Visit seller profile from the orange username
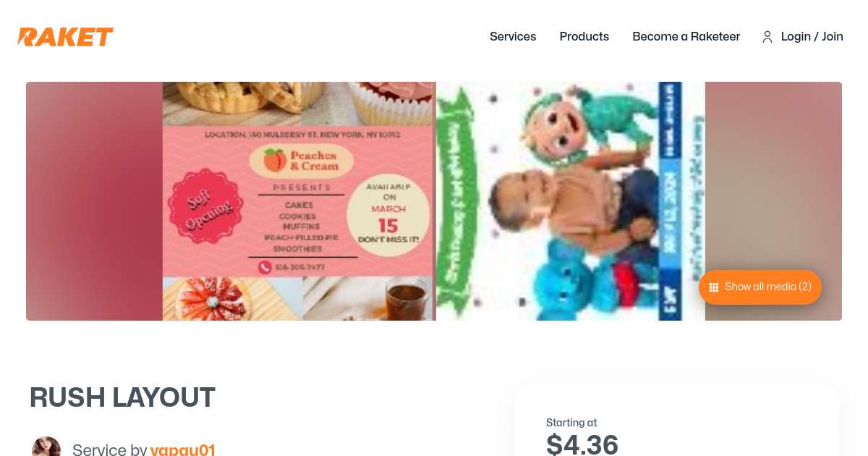 (x=182, y=449)
